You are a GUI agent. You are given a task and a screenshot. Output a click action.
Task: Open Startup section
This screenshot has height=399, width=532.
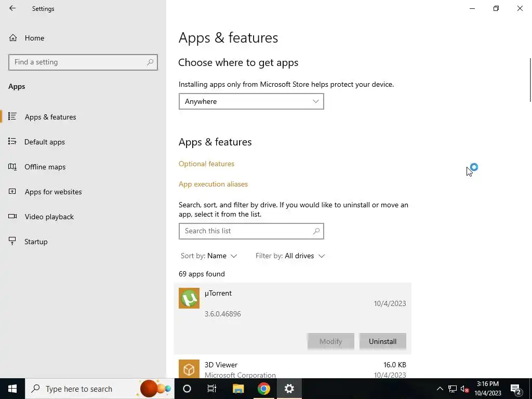[36, 242]
